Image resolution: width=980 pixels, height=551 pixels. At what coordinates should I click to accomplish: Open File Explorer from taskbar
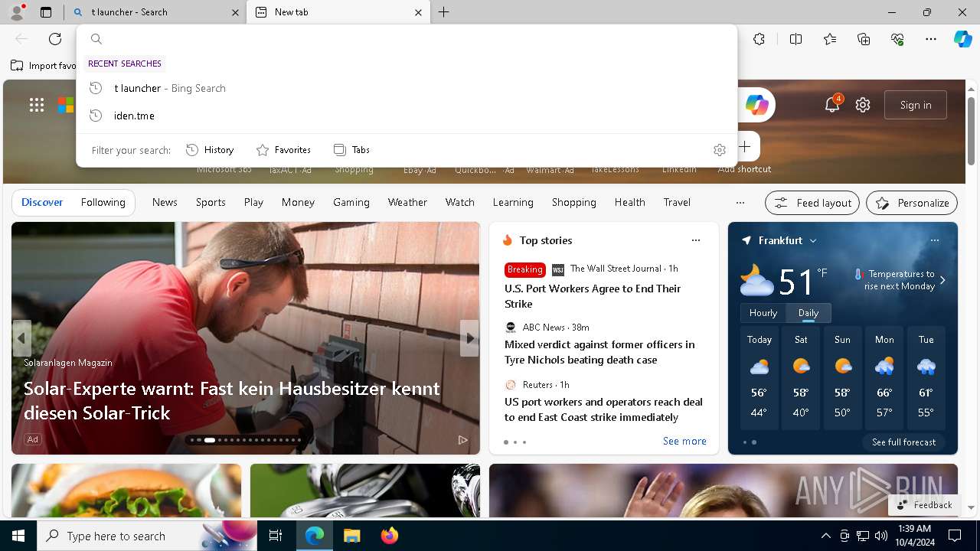[351, 536]
